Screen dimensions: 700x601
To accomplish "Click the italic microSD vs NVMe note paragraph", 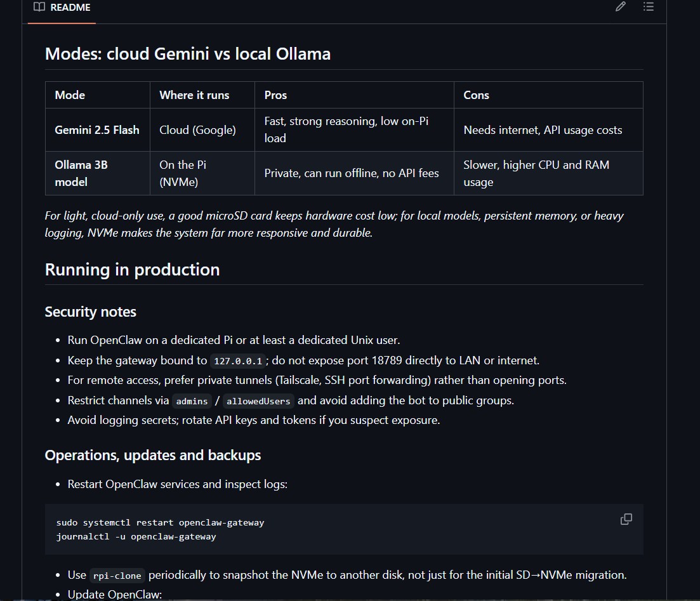I will pyautogui.click(x=334, y=224).
